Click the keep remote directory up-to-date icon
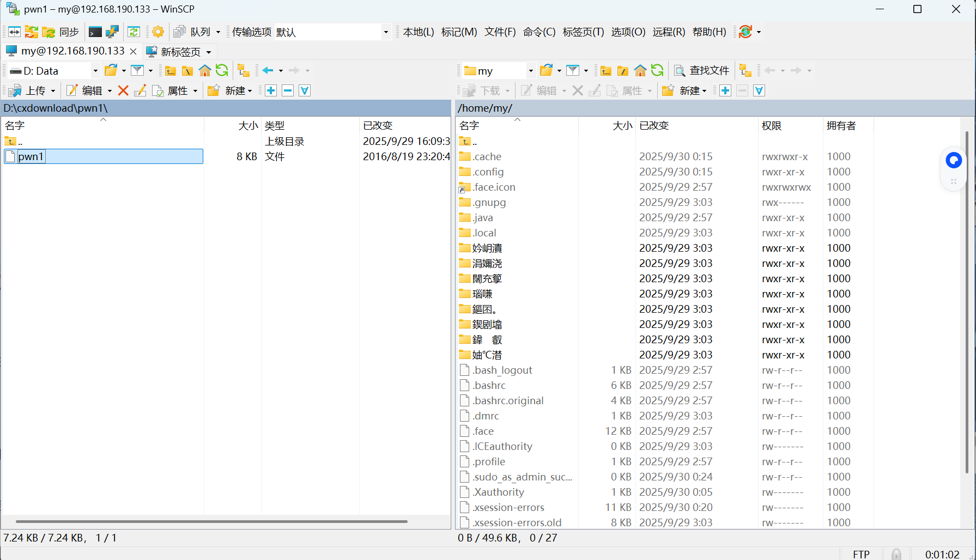The height and width of the screenshot is (560, 976). point(134,32)
